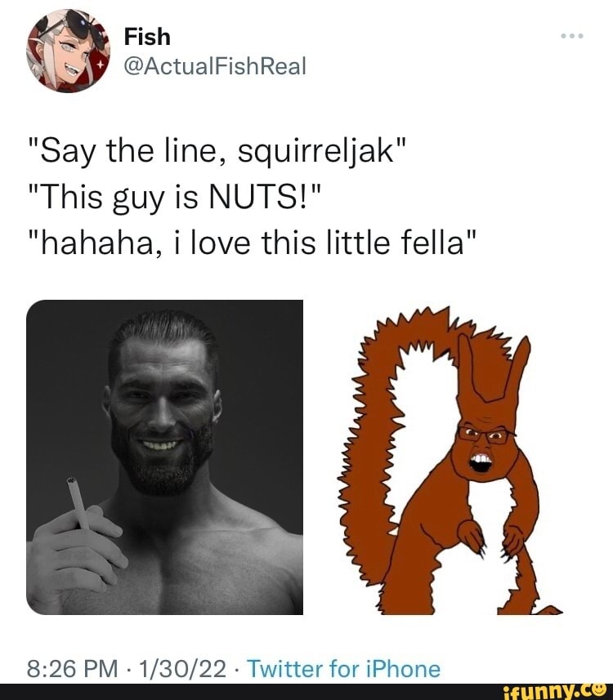
Task: Click the 1/30/22 date text
Action: click(x=177, y=668)
